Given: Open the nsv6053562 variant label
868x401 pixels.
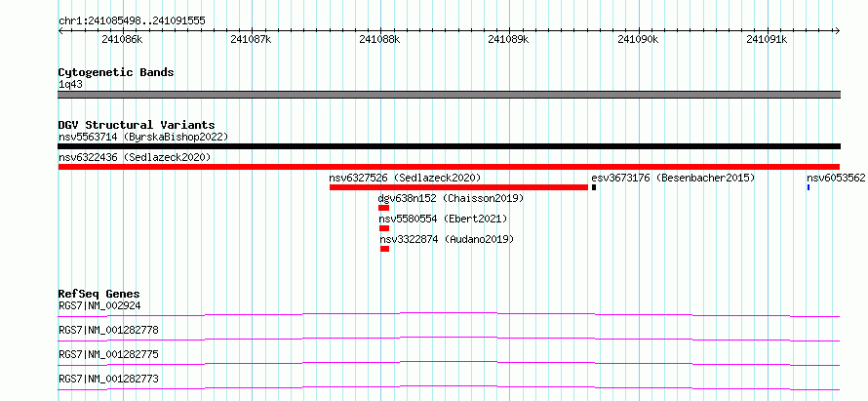Looking at the screenshot, I should (x=836, y=179).
